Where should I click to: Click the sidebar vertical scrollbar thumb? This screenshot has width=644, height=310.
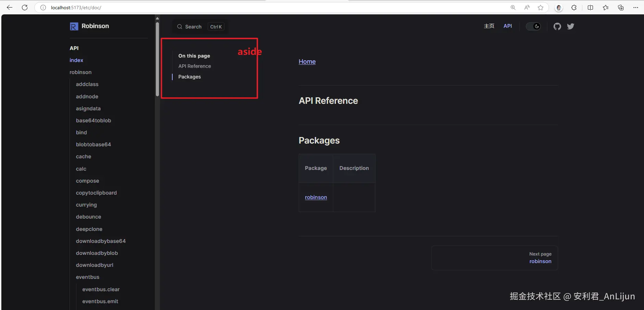tap(157, 59)
